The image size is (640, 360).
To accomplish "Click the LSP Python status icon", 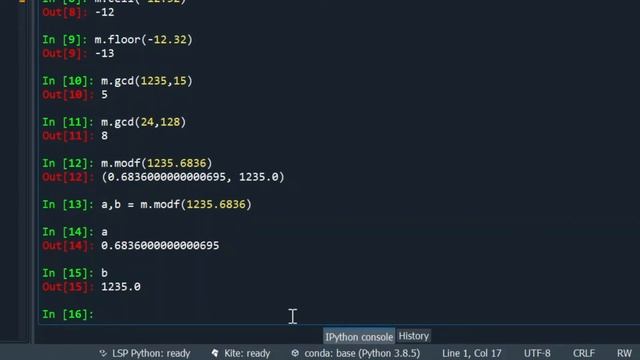I will click(103, 353).
